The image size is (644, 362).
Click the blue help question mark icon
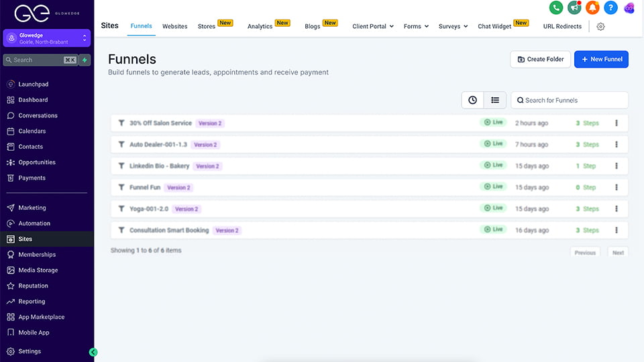click(x=610, y=7)
